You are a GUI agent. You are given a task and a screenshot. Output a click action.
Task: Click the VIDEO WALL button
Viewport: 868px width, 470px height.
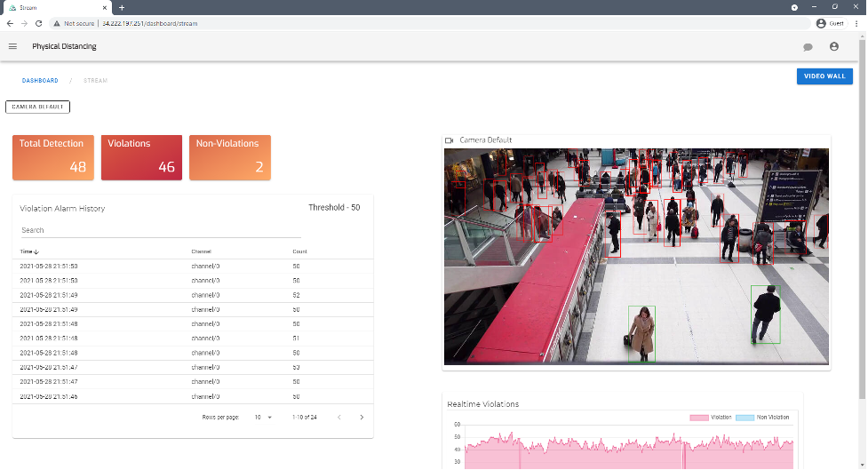pos(824,76)
